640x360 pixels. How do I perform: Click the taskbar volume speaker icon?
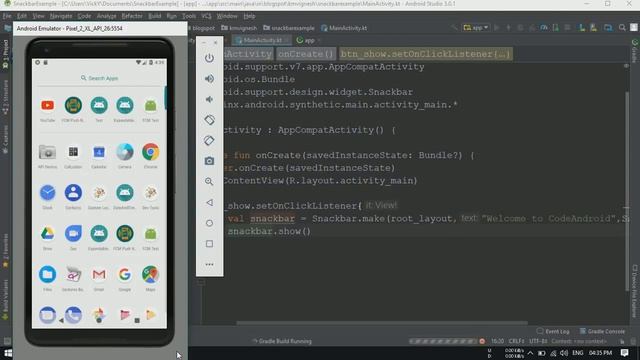[x=564, y=353]
